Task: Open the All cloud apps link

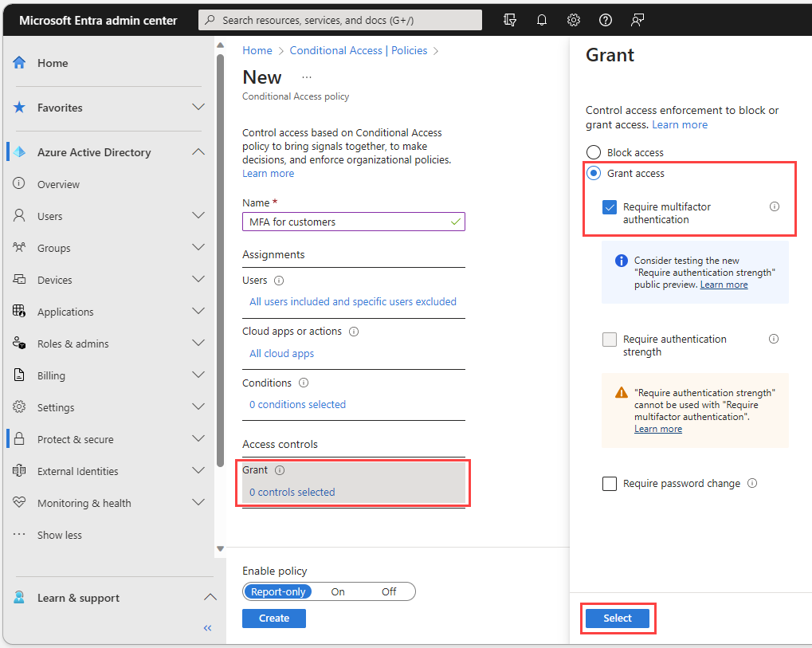Action: point(282,353)
